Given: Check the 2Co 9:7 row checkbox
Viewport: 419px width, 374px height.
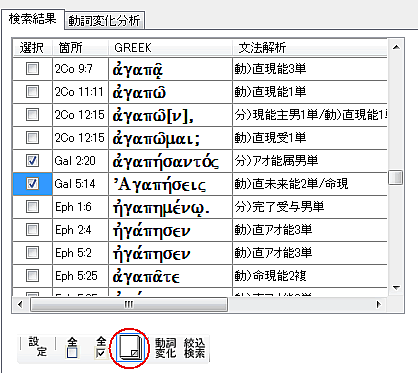Looking at the screenshot, I should pyautogui.click(x=32, y=69).
